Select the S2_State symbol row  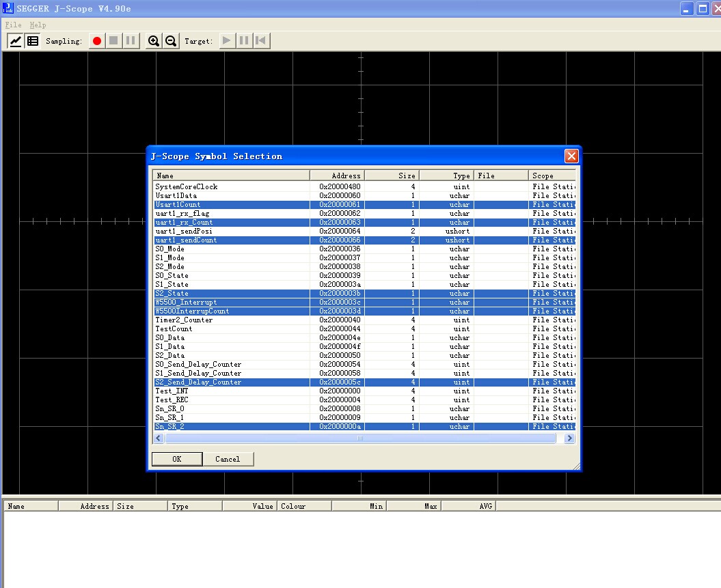(x=364, y=293)
